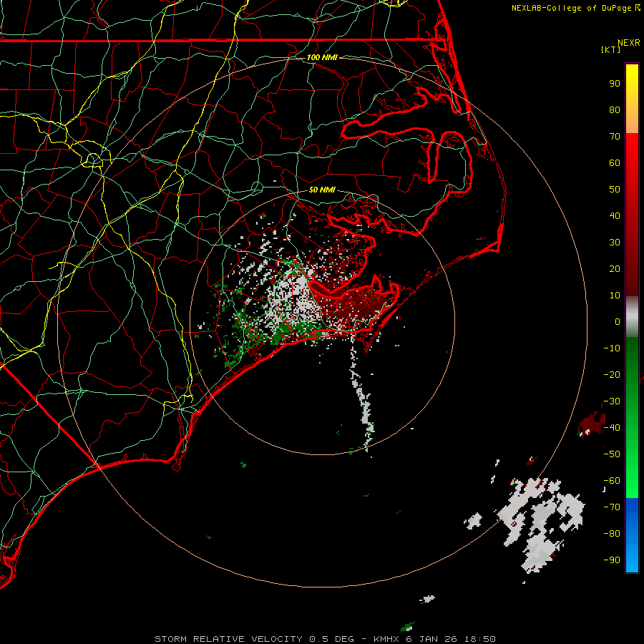The image size is (644, 644).
Task: Click the -60 value on the velocity scale
Action: [x=612, y=481]
